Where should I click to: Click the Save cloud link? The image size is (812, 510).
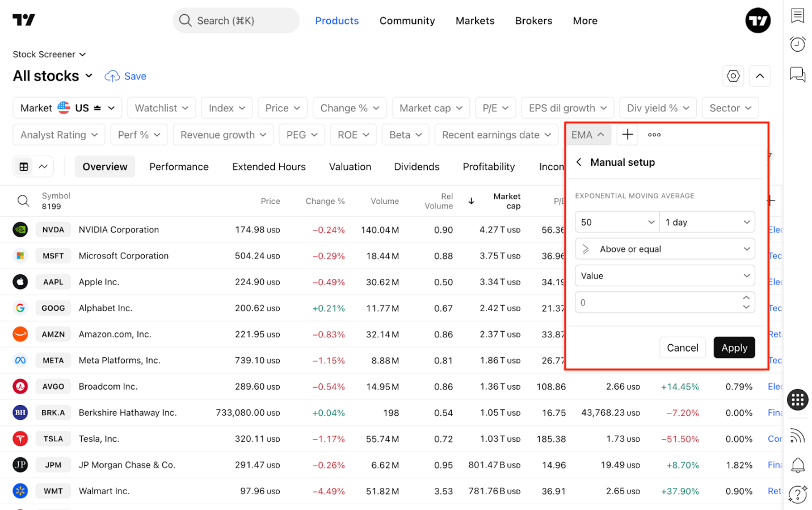[x=125, y=76]
